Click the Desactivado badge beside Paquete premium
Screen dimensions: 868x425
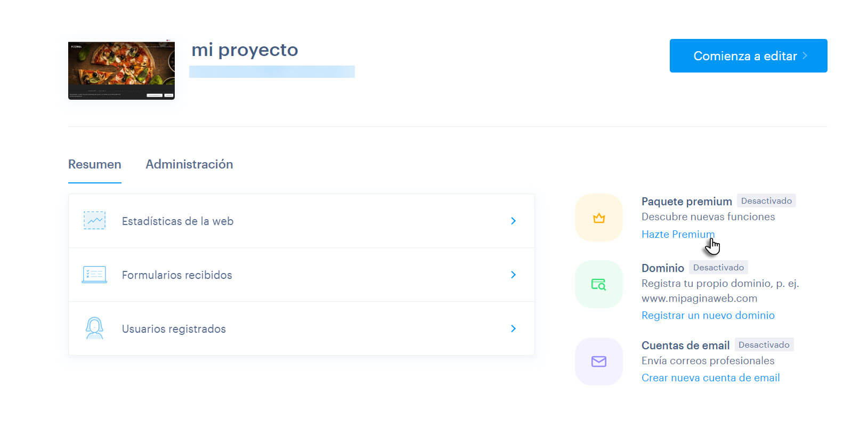(766, 201)
